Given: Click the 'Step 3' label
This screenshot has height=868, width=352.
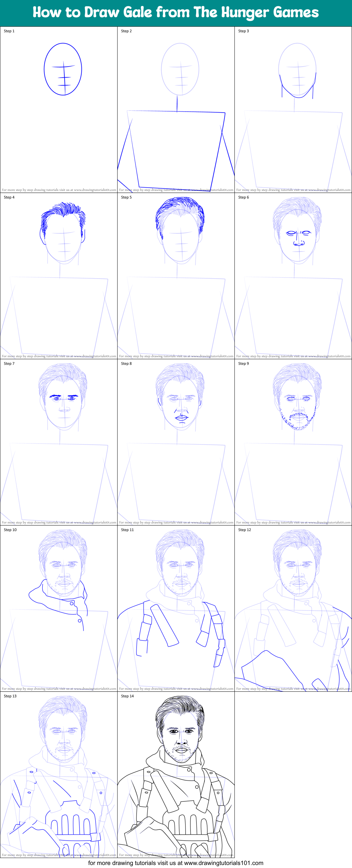Looking at the screenshot, I should coord(243,31).
